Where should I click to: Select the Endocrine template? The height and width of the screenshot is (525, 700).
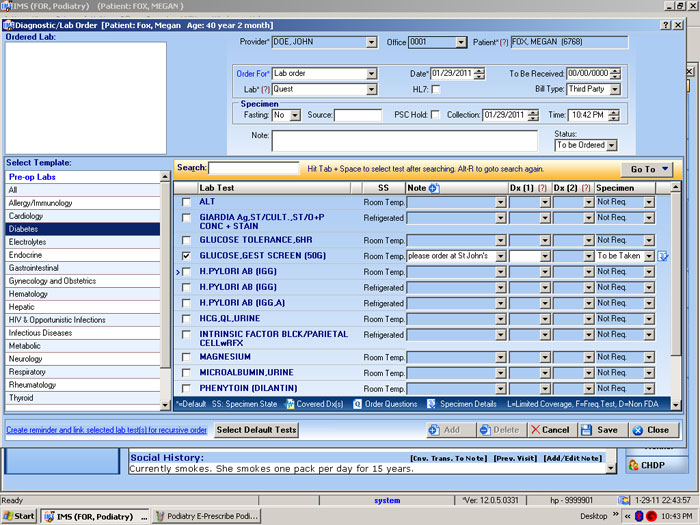pos(83,255)
